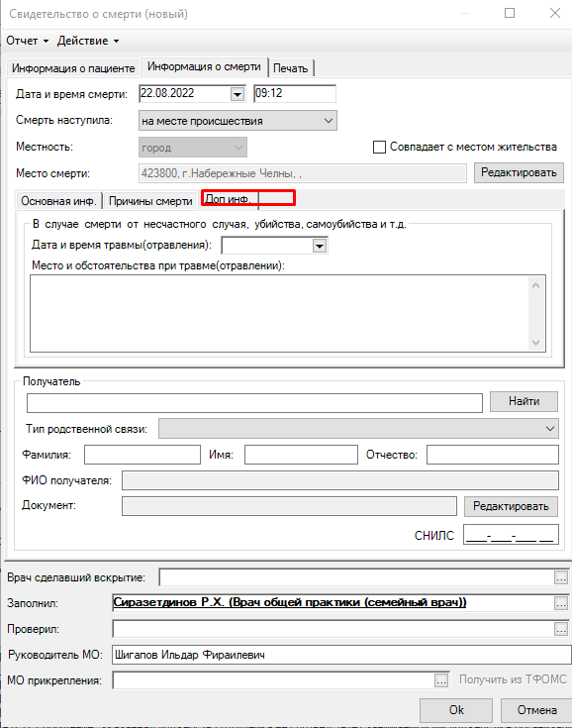Open ellipsis picker for Заполнил field

561,603
